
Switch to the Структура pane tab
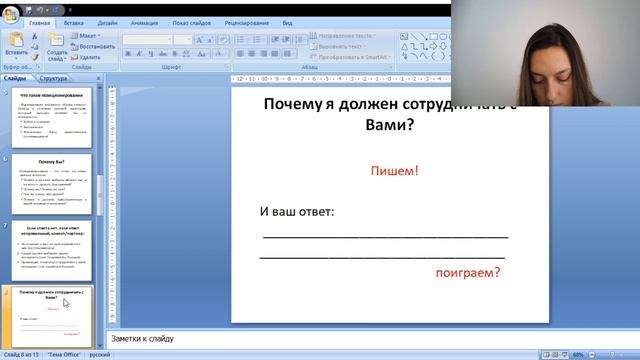53,78
